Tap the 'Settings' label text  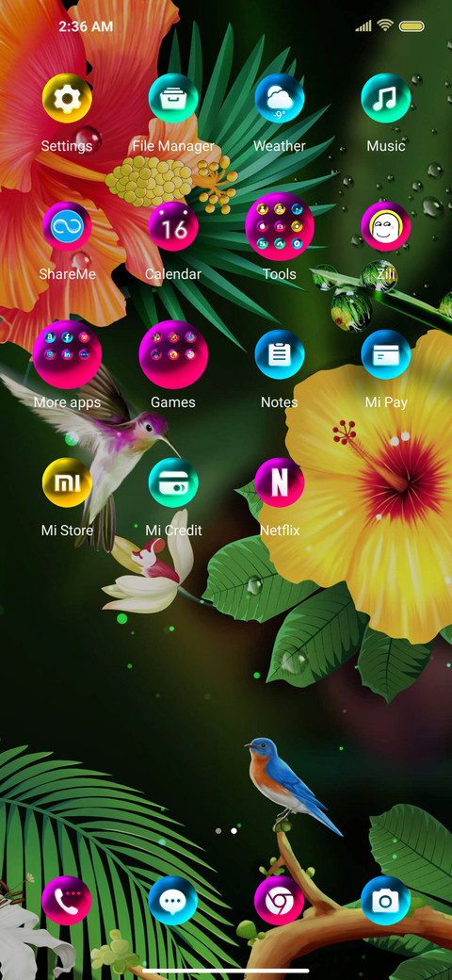[67, 146]
